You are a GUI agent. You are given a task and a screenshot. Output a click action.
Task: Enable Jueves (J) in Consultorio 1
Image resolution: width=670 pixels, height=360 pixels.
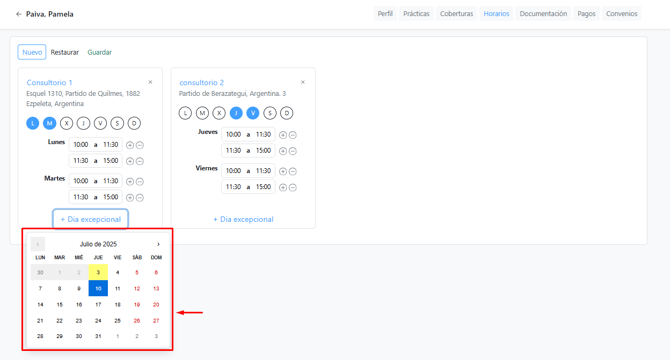coord(83,123)
